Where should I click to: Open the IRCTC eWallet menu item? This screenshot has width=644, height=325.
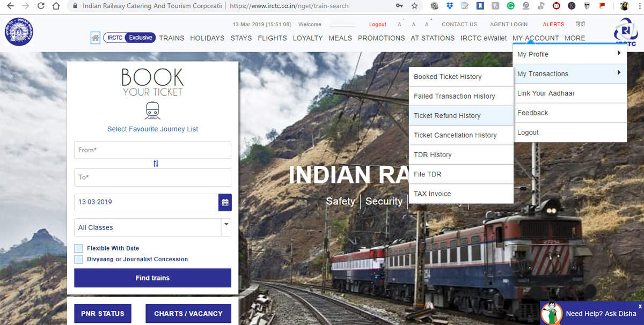[x=484, y=38]
